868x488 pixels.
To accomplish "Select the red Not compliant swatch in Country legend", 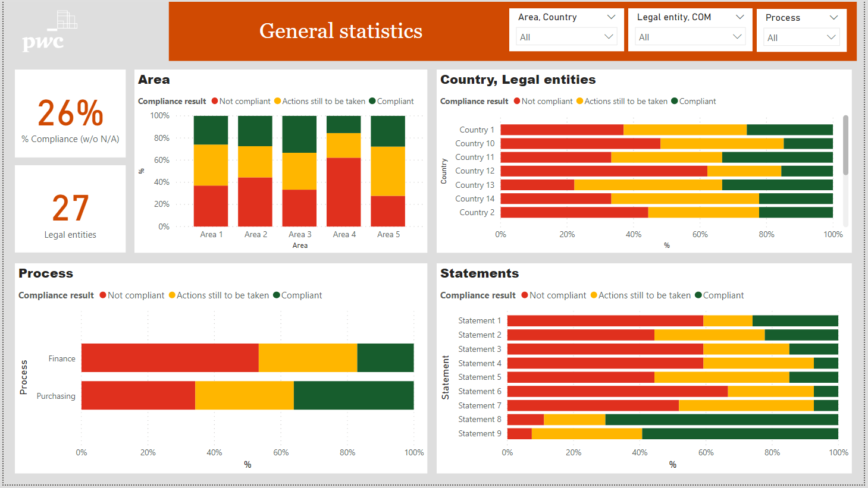I will coord(517,101).
